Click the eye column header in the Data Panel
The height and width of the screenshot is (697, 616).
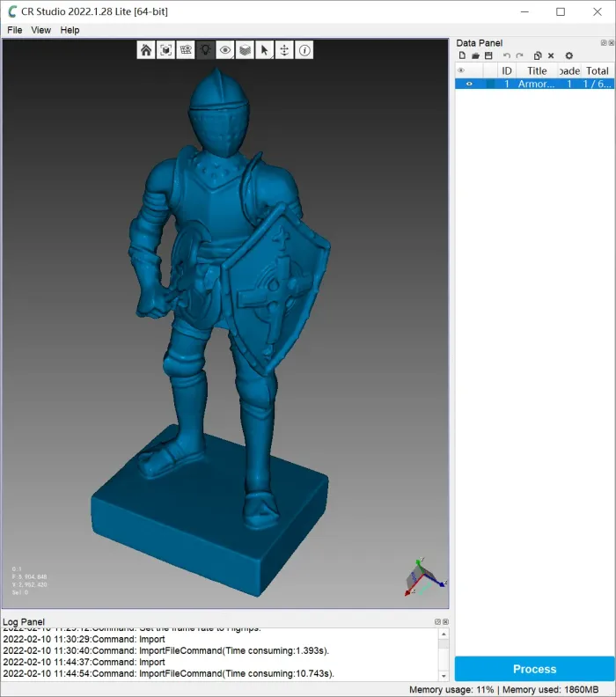[461, 70]
